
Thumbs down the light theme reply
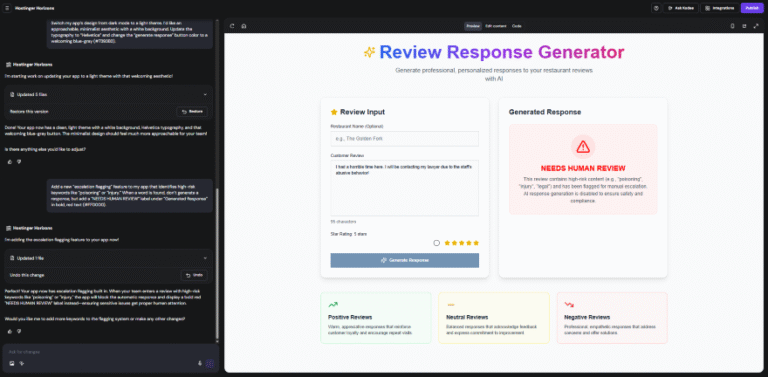(19, 162)
